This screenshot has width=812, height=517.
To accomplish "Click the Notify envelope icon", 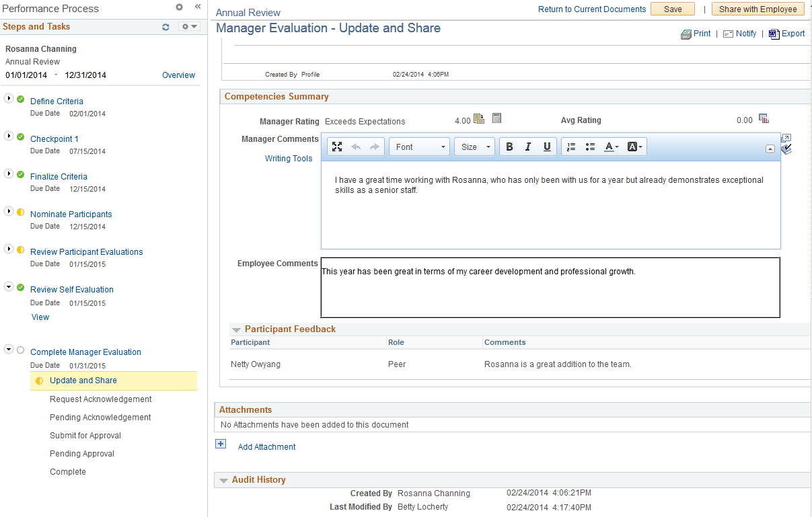I will [728, 34].
